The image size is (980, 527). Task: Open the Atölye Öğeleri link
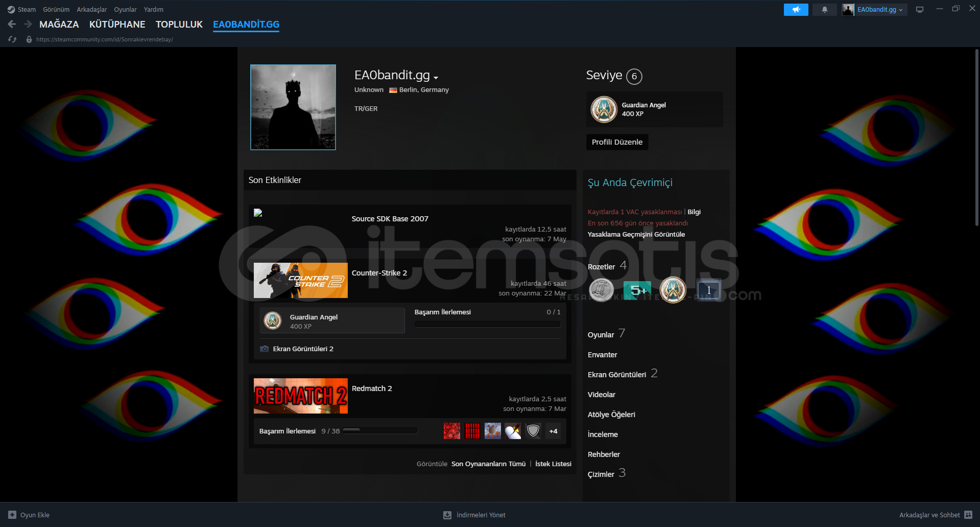[611, 415]
